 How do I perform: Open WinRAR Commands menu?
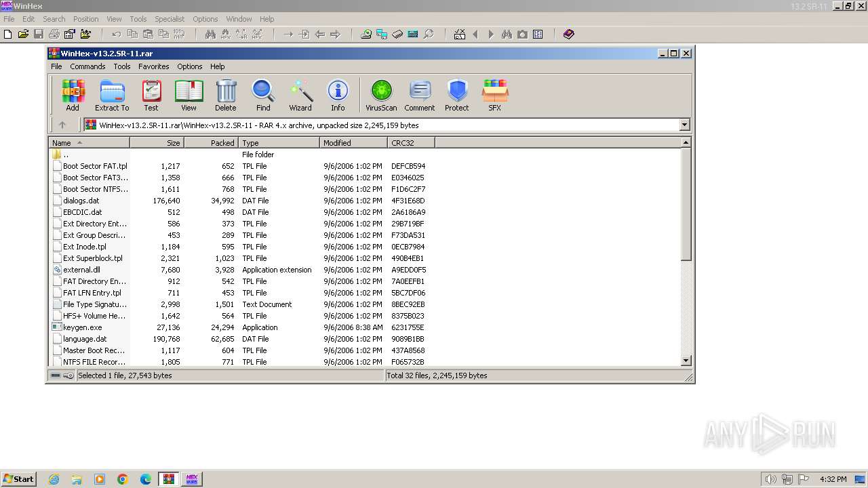(87, 66)
